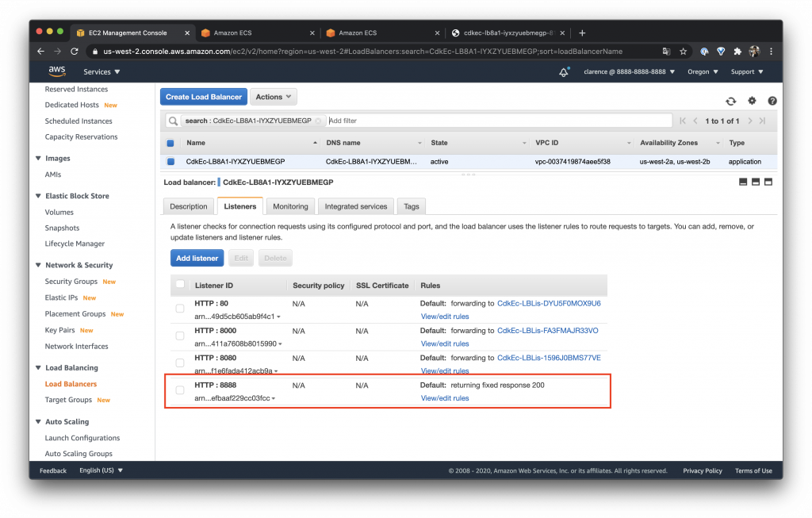Minimize the details pane with left layout icon
Image resolution: width=812 pixels, height=518 pixels.
point(743,182)
